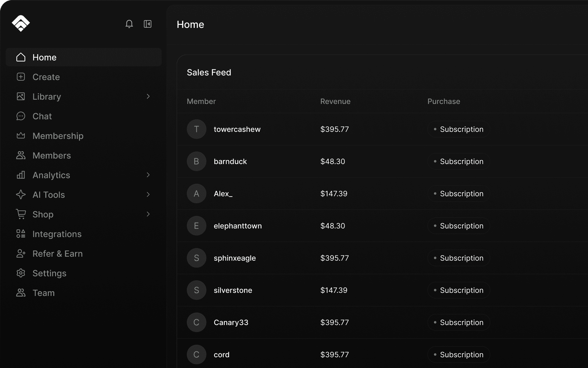Click Canary33's C avatar

click(197, 322)
